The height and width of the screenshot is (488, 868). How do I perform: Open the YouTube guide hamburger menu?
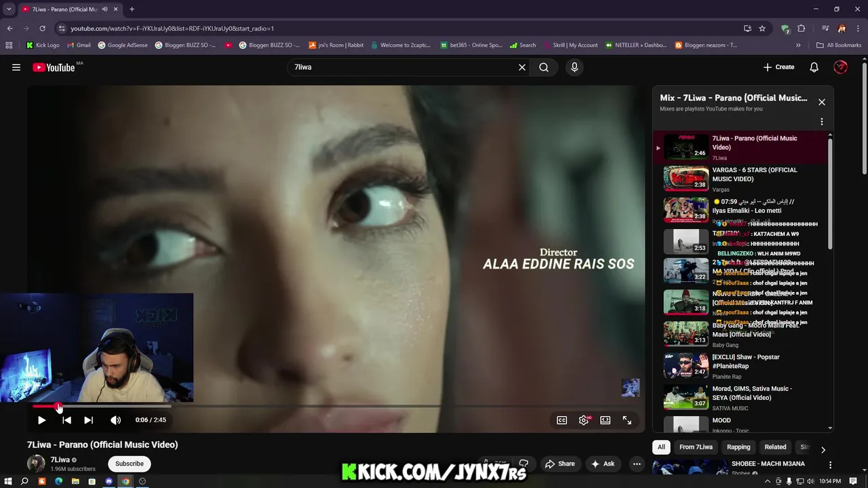point(16,67)
